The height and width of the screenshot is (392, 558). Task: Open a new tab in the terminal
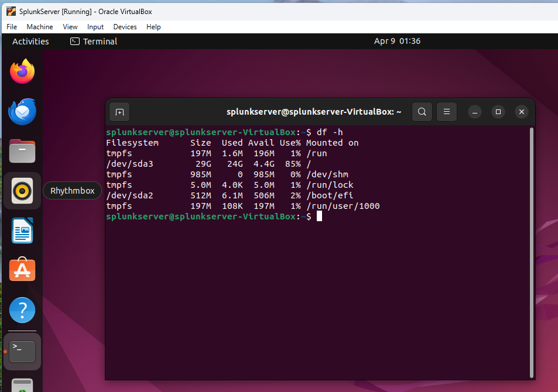(119, 112)
